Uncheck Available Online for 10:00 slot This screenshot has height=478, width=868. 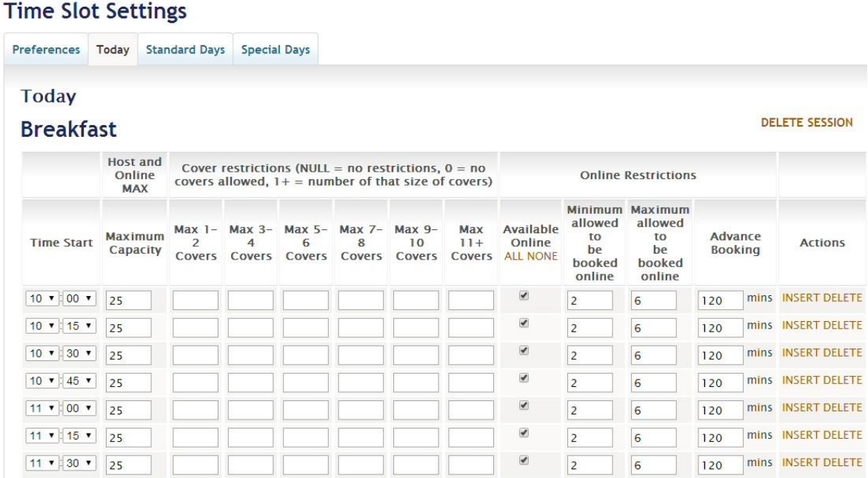(x=524, y=295)
